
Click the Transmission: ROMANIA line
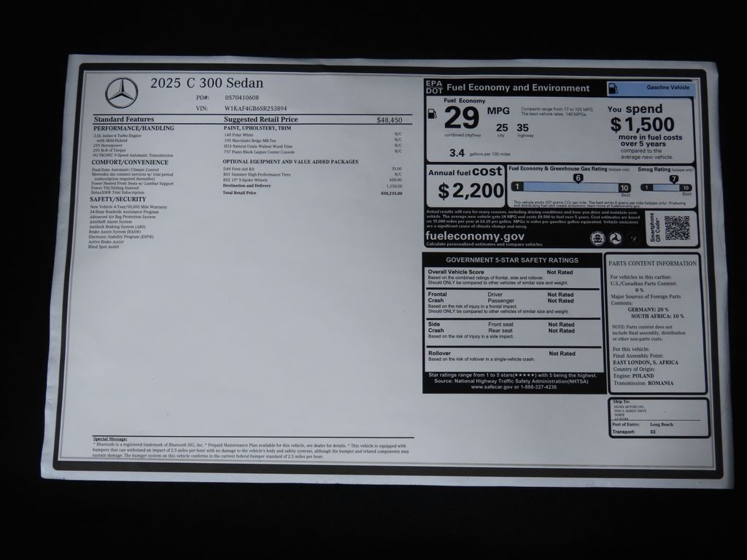(643, 383)
